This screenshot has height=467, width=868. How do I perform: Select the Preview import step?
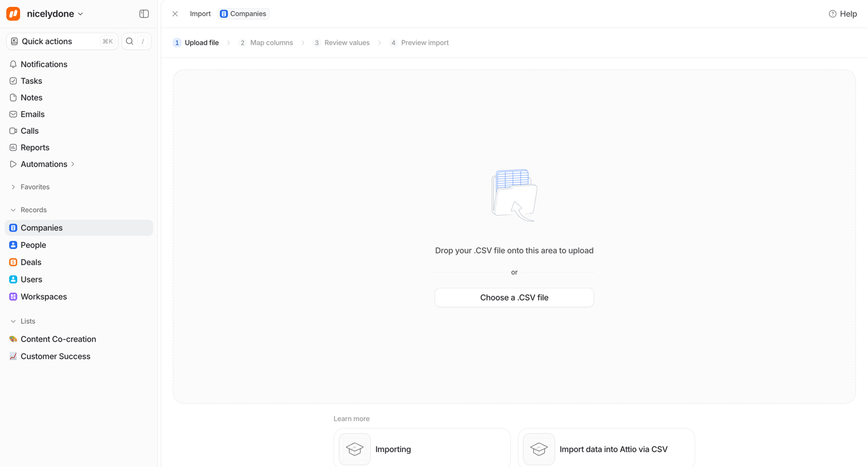pyautogui.click(x=419, y=42)
